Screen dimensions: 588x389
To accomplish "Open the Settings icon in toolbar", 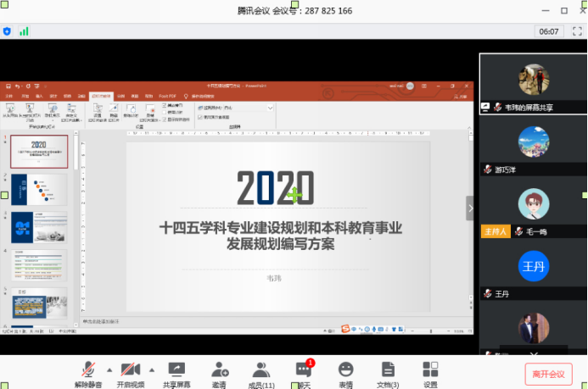I will click(430, 370).
